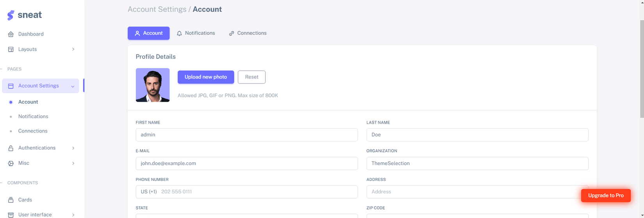Switch to the Notifications tab

pos(196,33)
